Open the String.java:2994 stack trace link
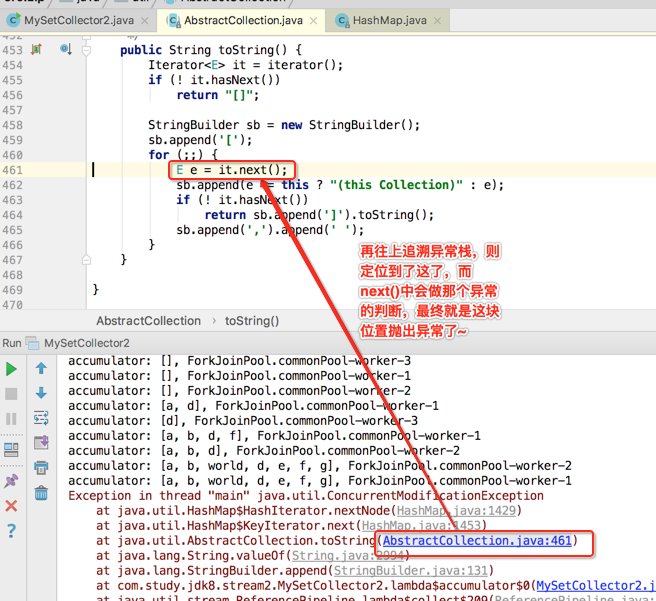656x601 pixels. pyautogui.click(x=347, y=556)
